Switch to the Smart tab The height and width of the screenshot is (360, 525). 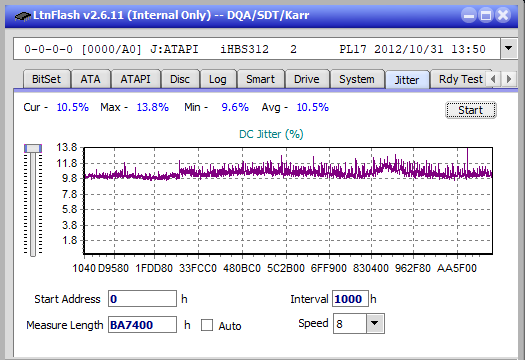click(x=260, y=79)
